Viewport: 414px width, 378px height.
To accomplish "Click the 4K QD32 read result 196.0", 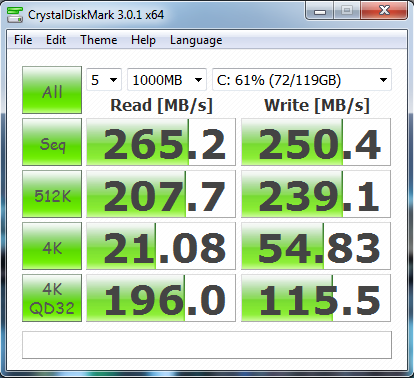I will coord(161,298).
